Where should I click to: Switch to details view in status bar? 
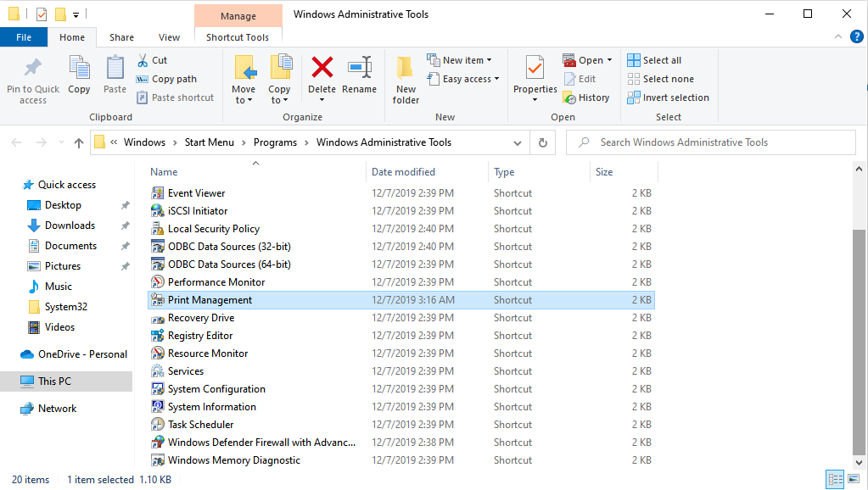(x=835, y=479)
